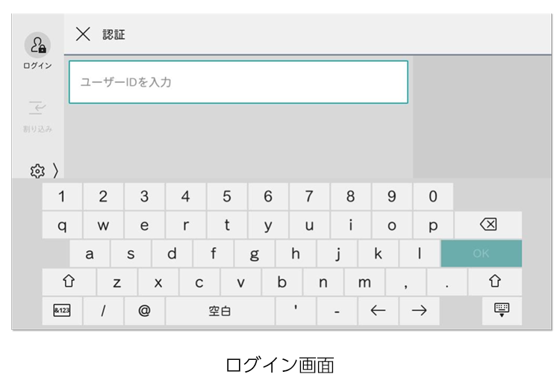The width and height of the screenshot is (560, 392).
Task: Tap the letter g key
Action: 255,253
